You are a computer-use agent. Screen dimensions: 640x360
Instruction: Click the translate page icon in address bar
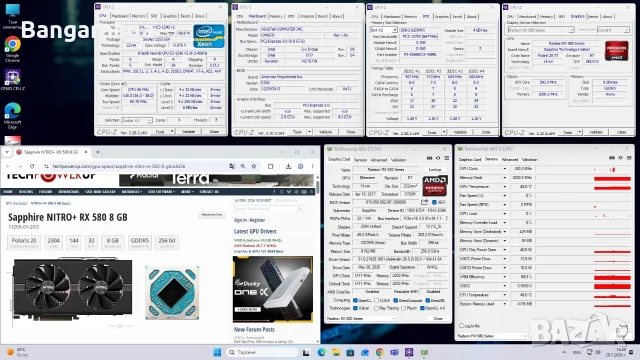coord(232,166)
